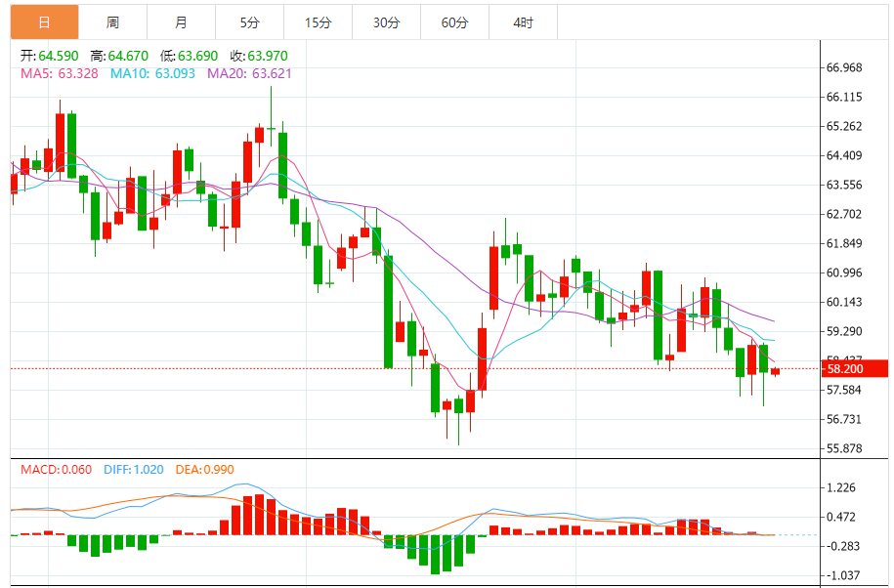Image resolution: width=894 pixels, height=588 pixels.
Task: Click the 58.200 current price label
Action: tap(855, 368)
